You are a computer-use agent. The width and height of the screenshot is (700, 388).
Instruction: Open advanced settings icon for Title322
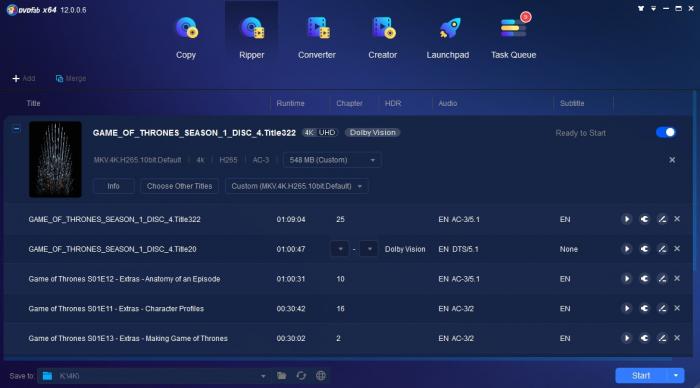(x=644, y=219)
